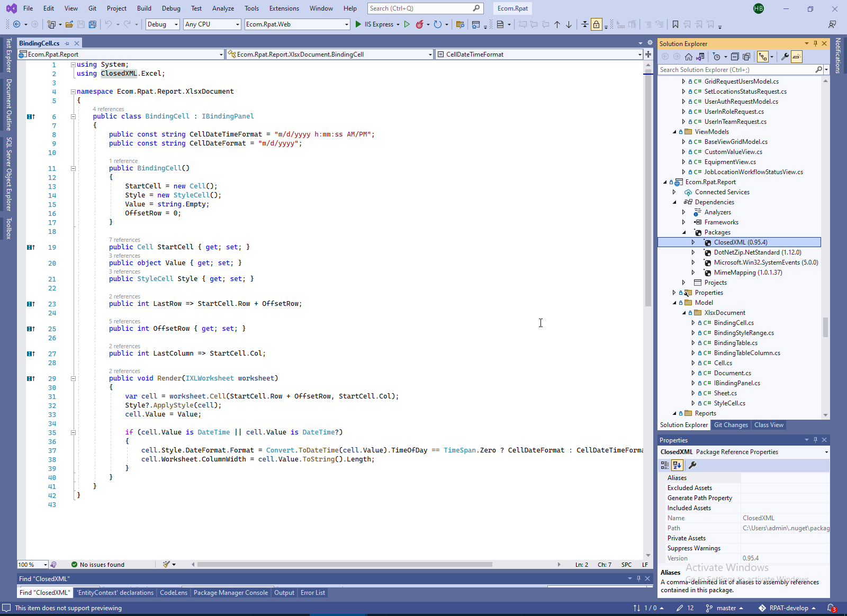847x616 pixels.
Task: Switch to the Git Changes tab
Action: pyautogui.click(x=731, y=425)
